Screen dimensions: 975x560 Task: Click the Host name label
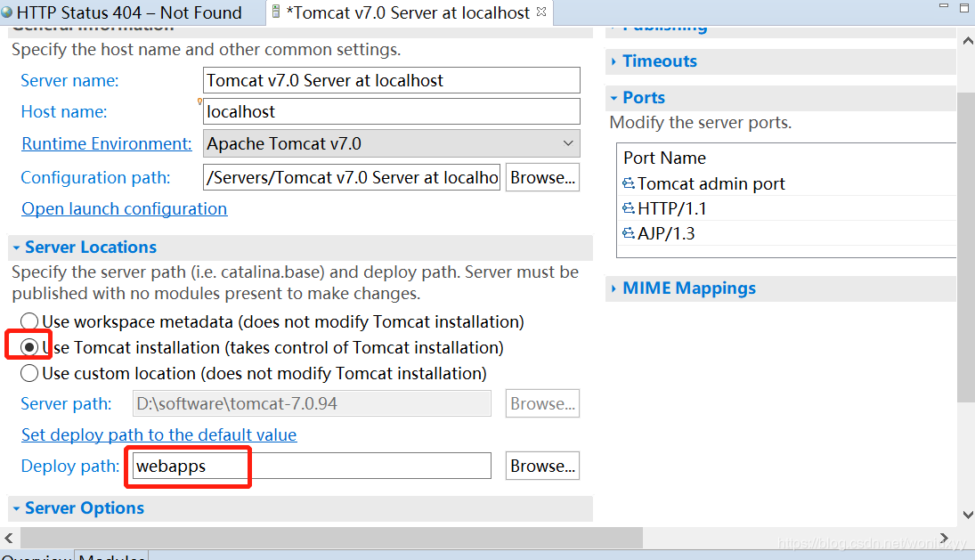coord(64,112)
